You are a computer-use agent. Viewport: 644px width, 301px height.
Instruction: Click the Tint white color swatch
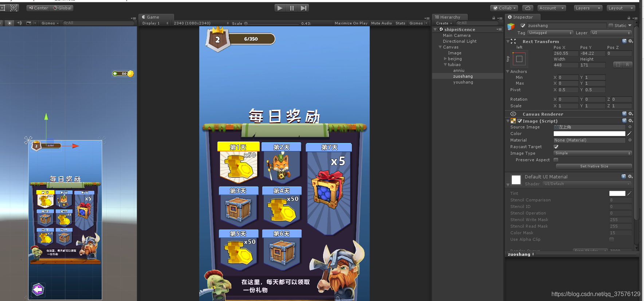point(617,193)
